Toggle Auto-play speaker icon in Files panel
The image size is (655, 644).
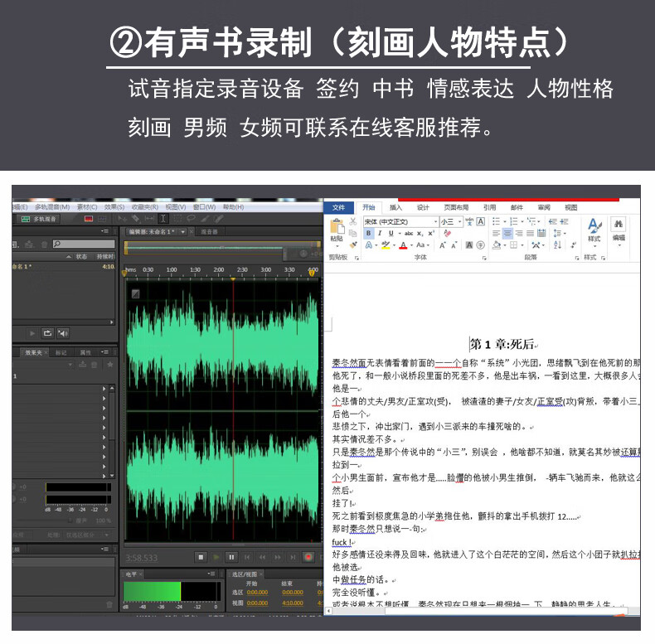tap(63, 333)
